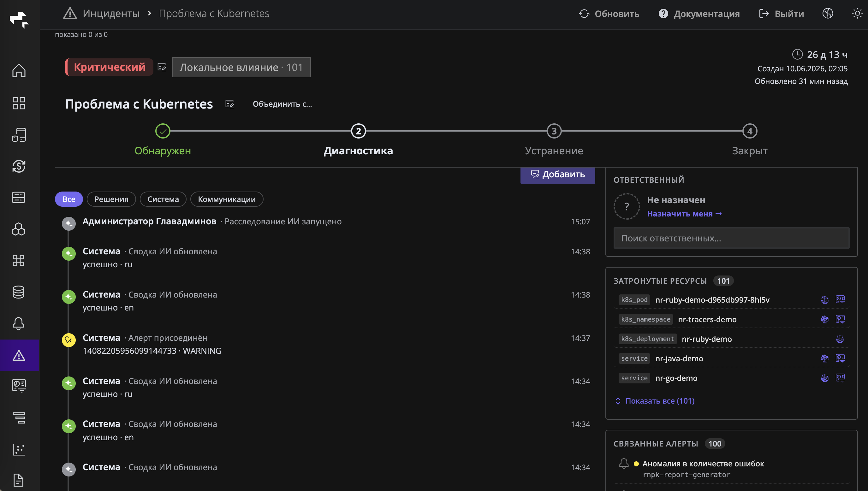Open the home page from the sidebar
Viewport: 868px width, 491px height.
19,70
